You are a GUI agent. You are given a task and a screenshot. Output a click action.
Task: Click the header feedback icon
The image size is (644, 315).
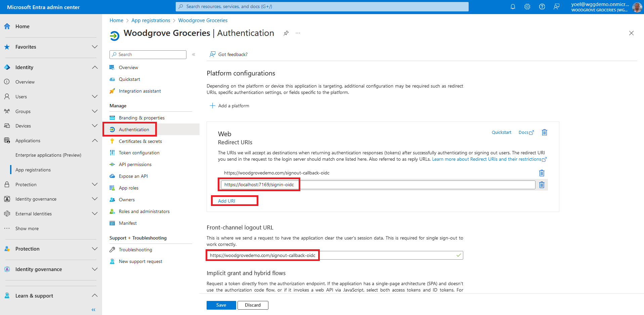(x=556, y=7)
